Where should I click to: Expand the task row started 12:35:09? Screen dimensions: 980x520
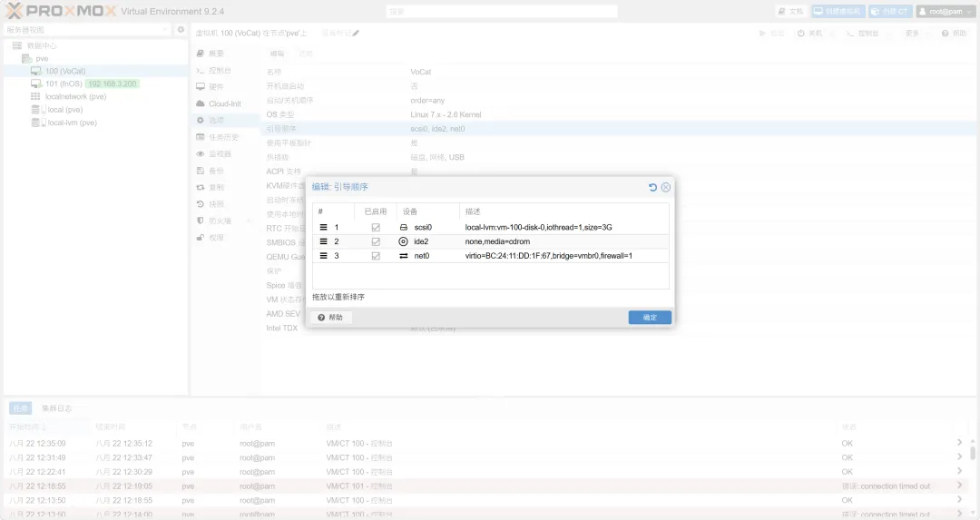tap(959, 443)
